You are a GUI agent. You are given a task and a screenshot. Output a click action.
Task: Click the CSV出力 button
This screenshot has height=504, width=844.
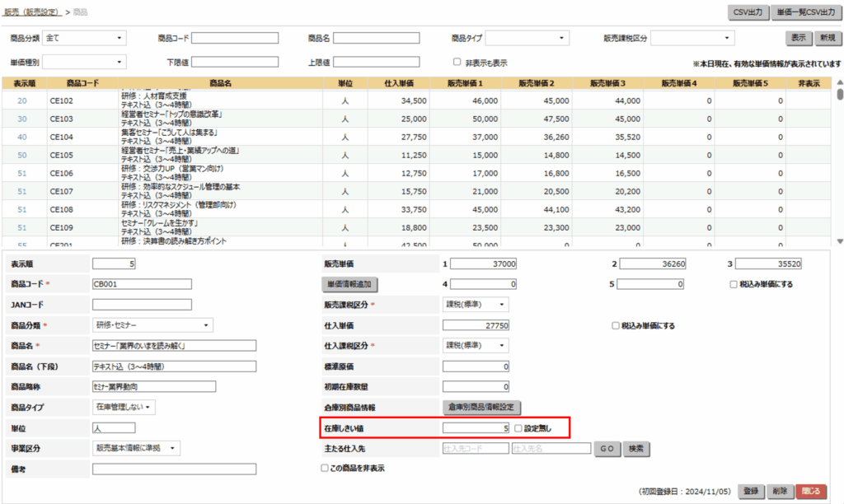point(748,12)
